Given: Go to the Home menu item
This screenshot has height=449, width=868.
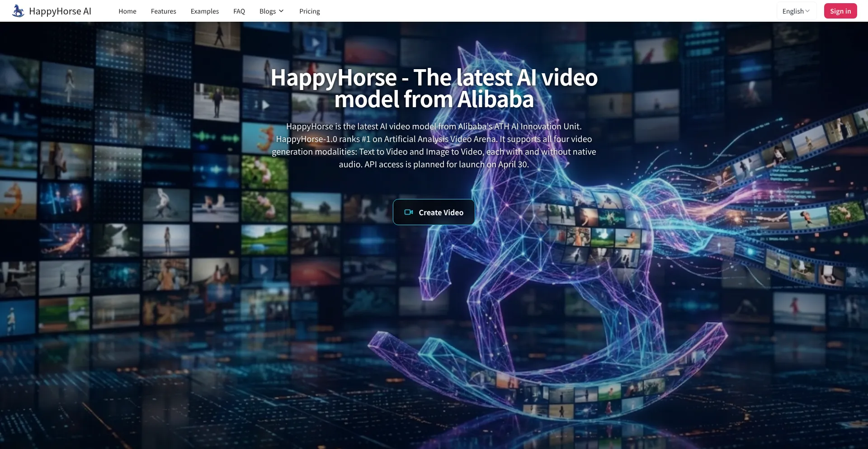Looking at the screenshot, I should (x=127, y=11).
